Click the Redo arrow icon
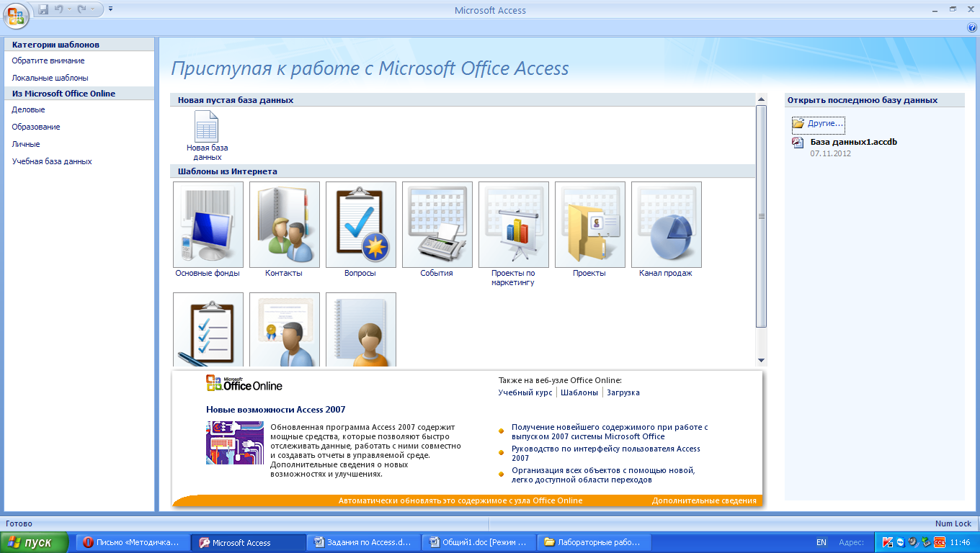Screen dimensions: 980x553 coord(82,10)
